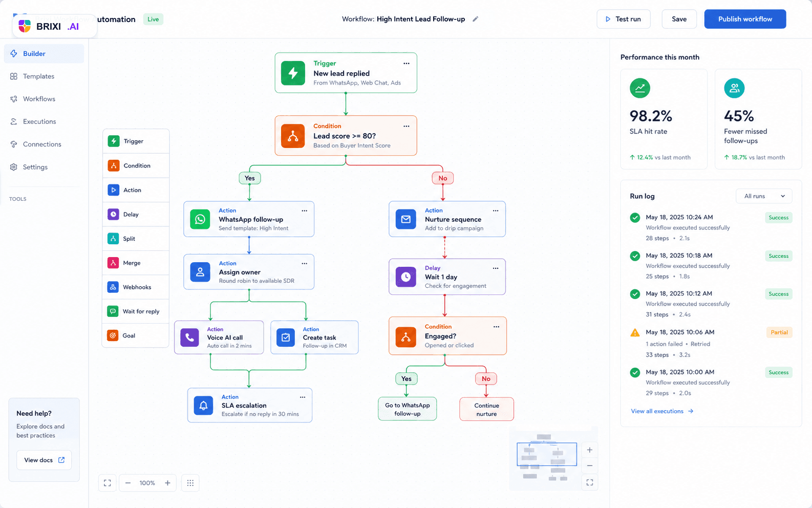Click the WhatsApp icon on WhatsApp follow-up node
The image size is (812, 508).
[x=200, y=219]
